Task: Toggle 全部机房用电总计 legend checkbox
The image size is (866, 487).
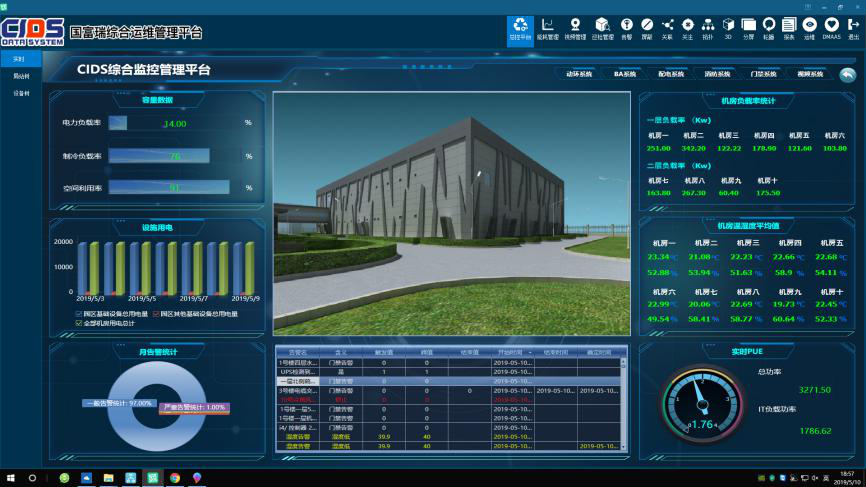Action: pyautogui.click(x=78, y=323)
